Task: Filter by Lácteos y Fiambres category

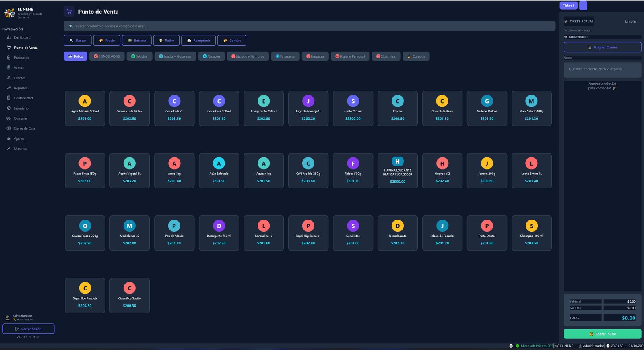Action: pyautogui.click(x=248, y=56)
